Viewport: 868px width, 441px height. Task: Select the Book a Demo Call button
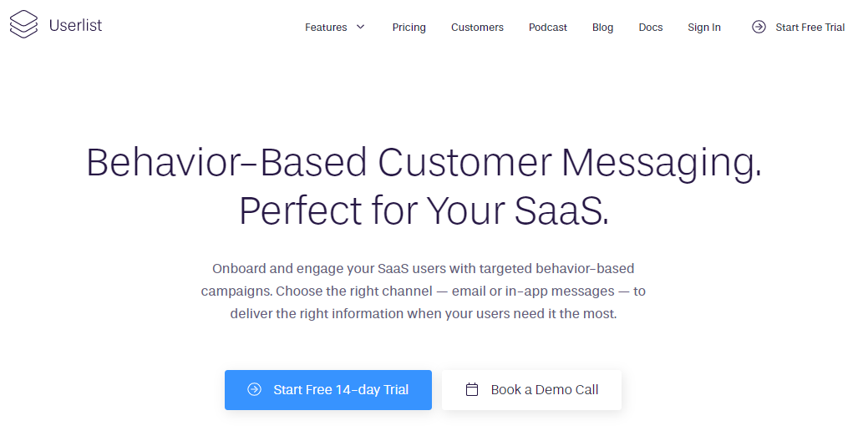pos(531,390)
